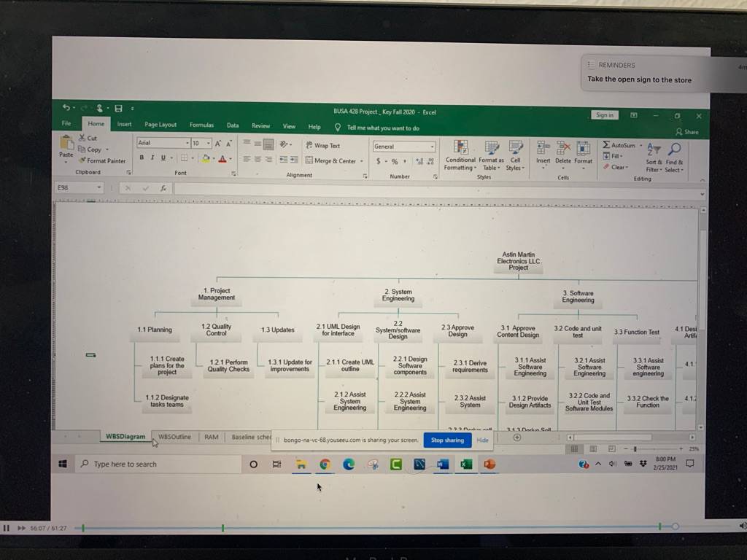Click the Reminders notification banner
Image resolution: width=747 pixels, height=560 pixels.
click(x=662, y=73)
